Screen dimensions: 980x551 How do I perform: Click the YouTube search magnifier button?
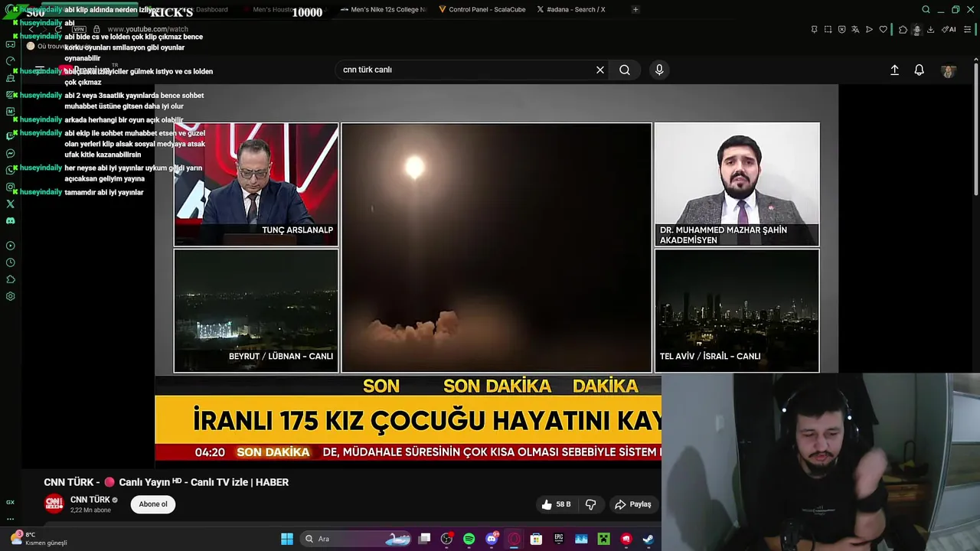coord(625,70)
